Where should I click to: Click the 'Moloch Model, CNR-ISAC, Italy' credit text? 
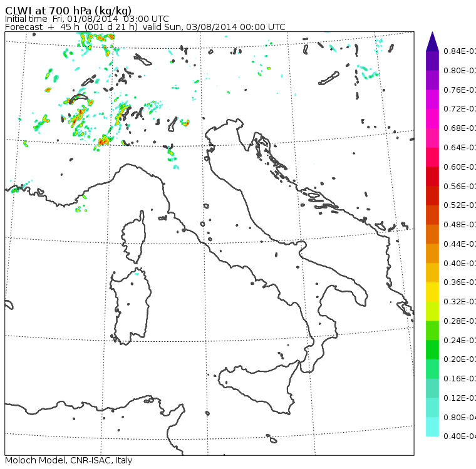[69, 460]
